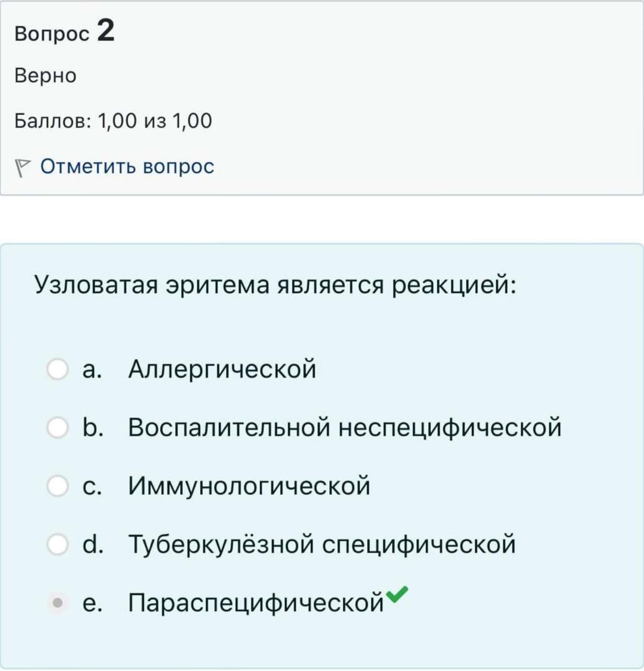Click the answer text Параспецифической

pyautogui.click(x=256, y=603)
